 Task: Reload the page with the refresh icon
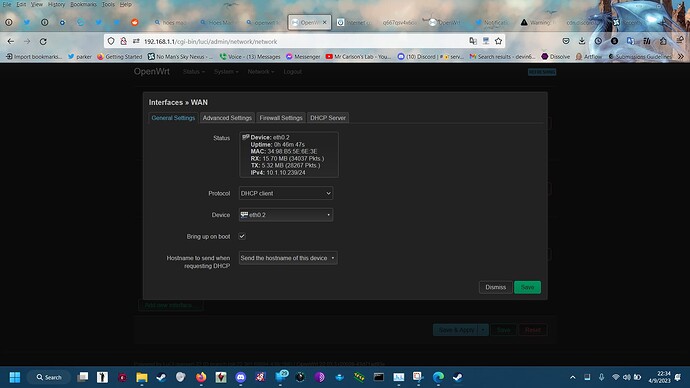43,41
